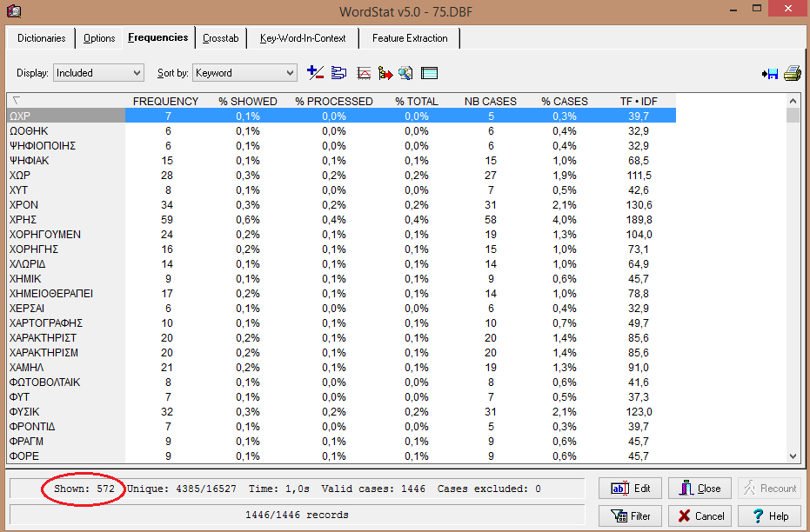Click the % PROCESSED column header
The width and height of the screenshot is (810, 532).
pos(334,101)
